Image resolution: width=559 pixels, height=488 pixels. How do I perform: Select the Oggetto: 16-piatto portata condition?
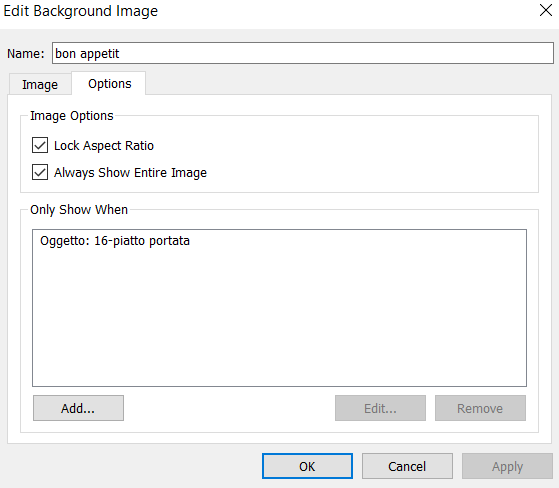(x=115, y=241)
